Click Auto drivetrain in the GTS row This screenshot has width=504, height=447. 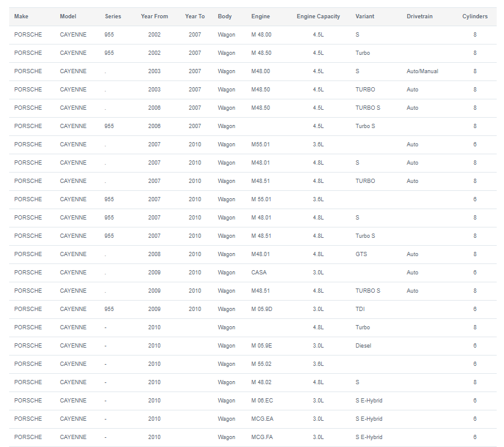tap(413, 254)
